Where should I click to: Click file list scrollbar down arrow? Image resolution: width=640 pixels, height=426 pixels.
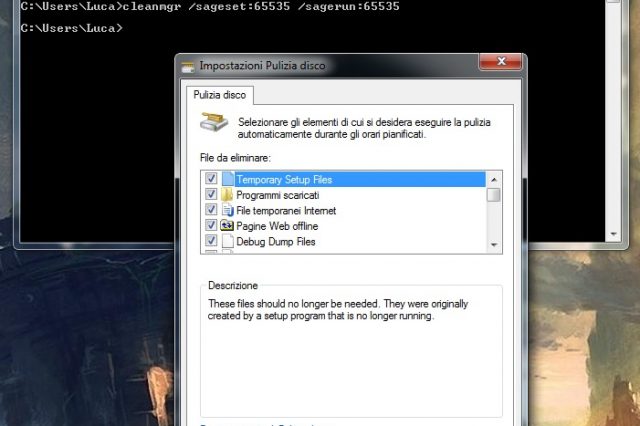(x=494, y=245)
